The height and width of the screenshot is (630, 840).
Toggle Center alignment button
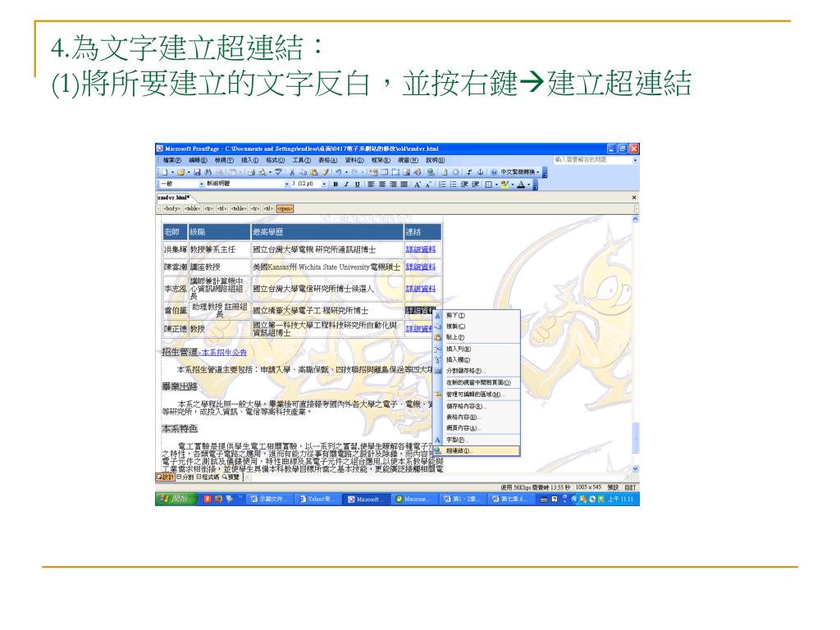382,185
